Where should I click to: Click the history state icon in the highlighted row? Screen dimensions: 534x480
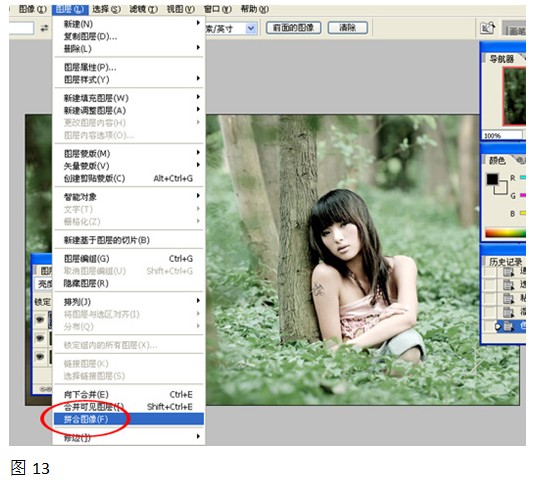pos(508,327)
